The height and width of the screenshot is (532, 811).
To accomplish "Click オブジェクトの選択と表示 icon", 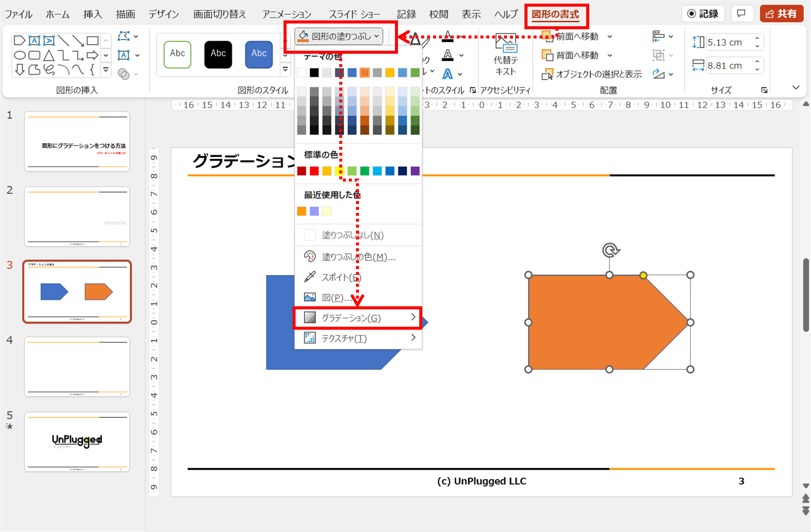I will point(547,74).
